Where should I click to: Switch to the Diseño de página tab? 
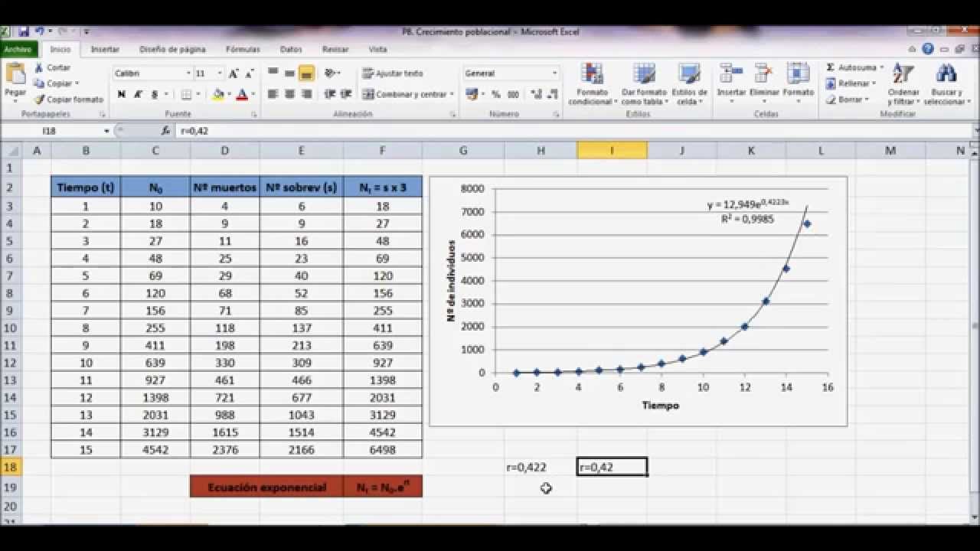coord(172,49)
